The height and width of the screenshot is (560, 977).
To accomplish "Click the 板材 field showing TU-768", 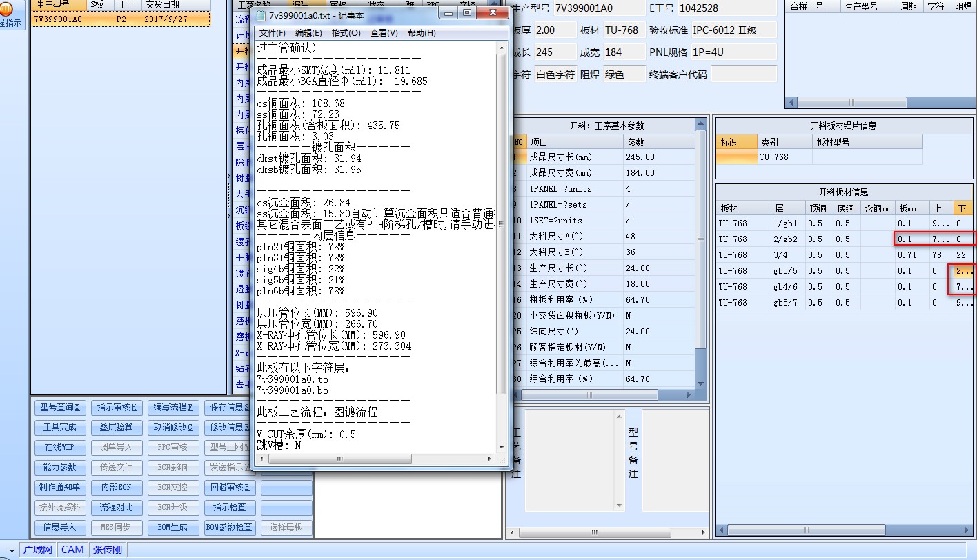I will (623, 30).
